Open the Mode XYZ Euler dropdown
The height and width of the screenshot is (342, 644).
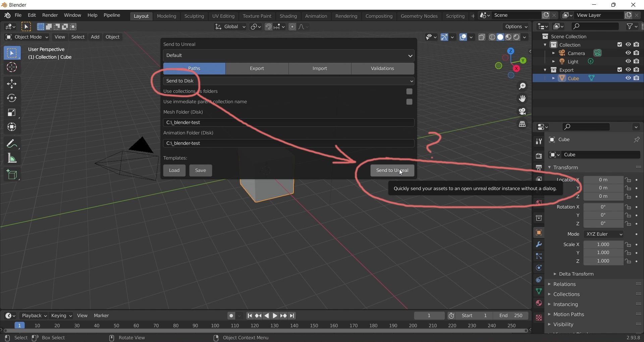point(603,234)
